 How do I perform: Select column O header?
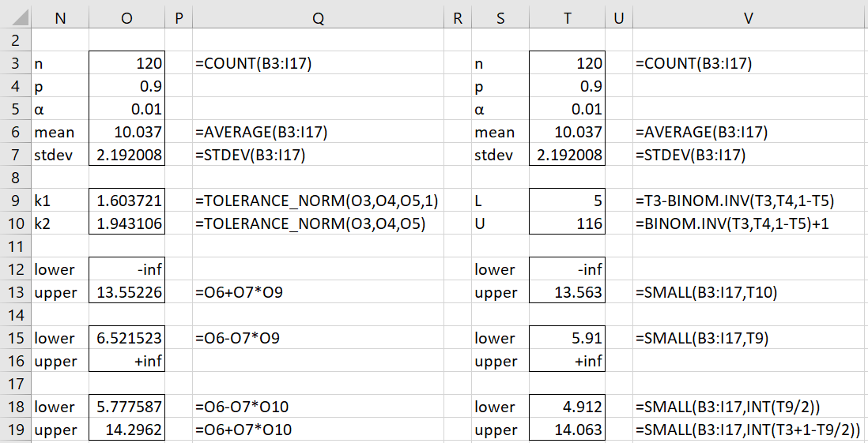click(x=126, y=19)
